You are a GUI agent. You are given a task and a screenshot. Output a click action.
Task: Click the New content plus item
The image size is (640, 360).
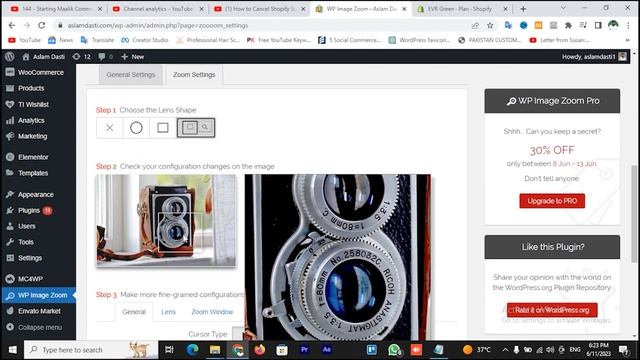tap(133, 57)
